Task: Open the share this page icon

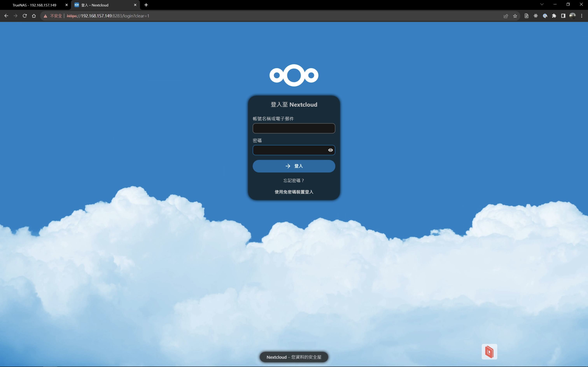Action: [x=506, y=16]
